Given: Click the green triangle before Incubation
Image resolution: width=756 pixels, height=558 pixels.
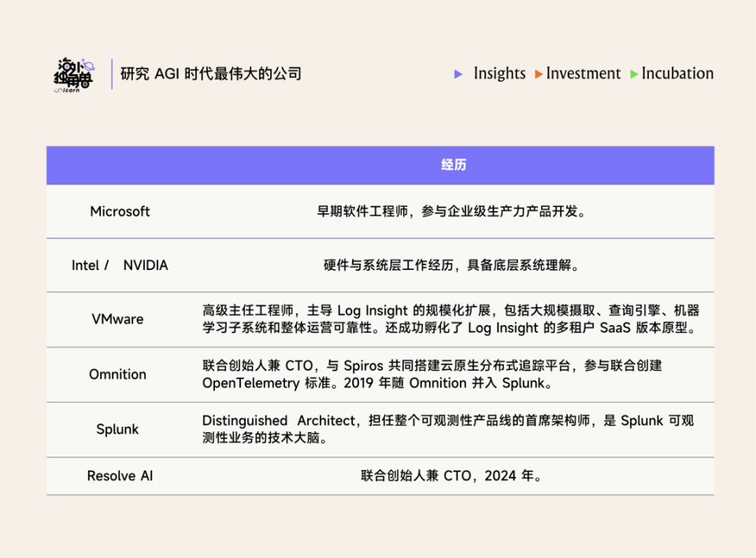Looking at the screenshot, I should [635, 74].
